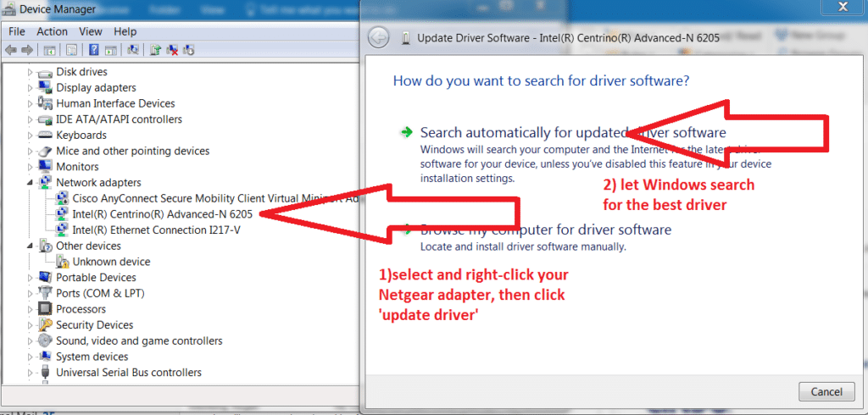Open the Properties toolbar icon
Viewport: 868px width, 415px height.
tap(71, 50)
